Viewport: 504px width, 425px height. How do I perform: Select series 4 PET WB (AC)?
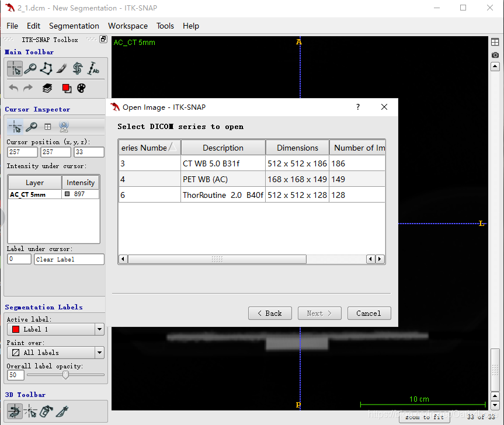252,179
